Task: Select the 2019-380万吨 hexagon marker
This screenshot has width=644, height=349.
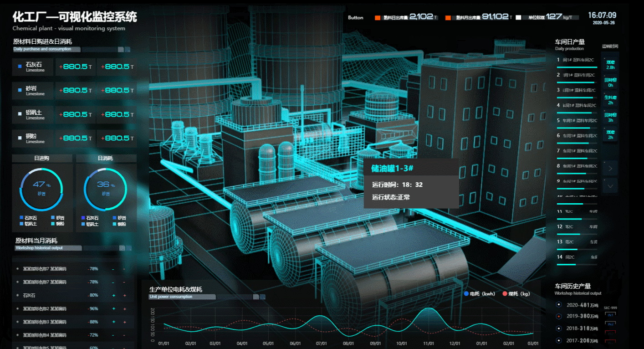Action: (559, 316)
